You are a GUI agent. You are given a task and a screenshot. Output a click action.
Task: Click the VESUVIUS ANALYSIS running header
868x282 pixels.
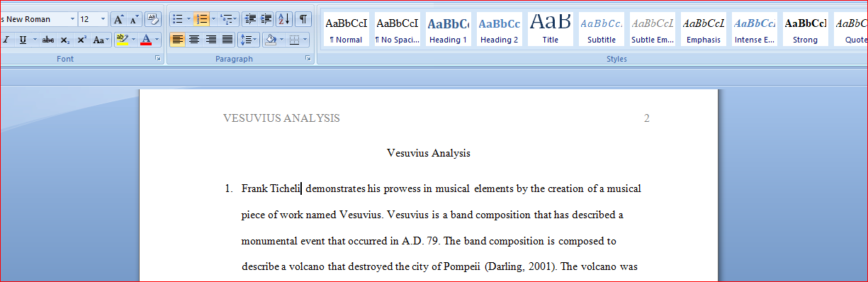(281, 118)
